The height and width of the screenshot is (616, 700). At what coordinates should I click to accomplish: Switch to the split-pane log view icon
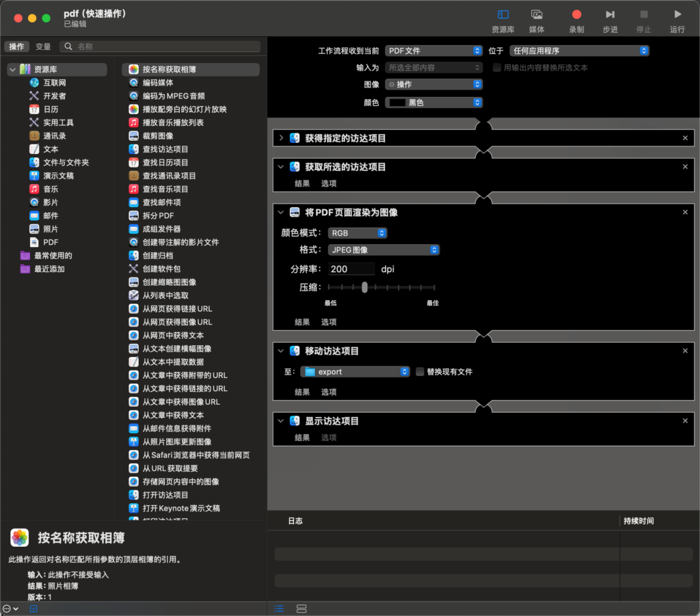(x=301, y=608)
